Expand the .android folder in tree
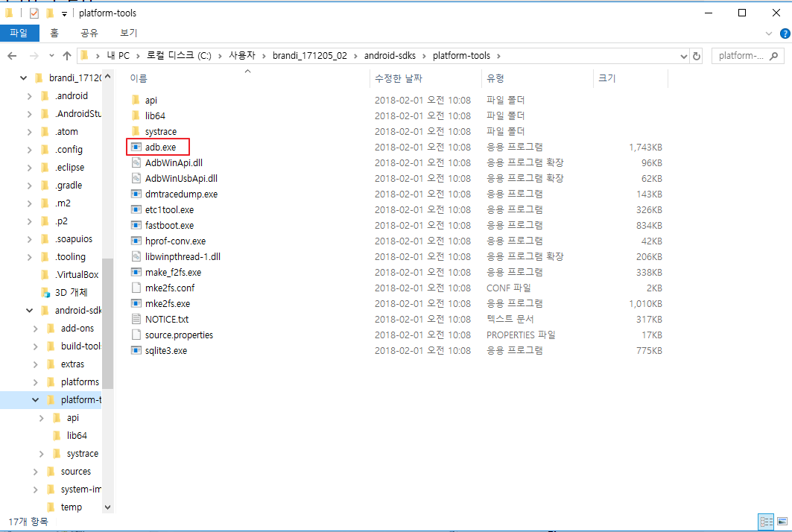Image resolution: width=792 pixels, height=532 pixels. click(29, 95)
